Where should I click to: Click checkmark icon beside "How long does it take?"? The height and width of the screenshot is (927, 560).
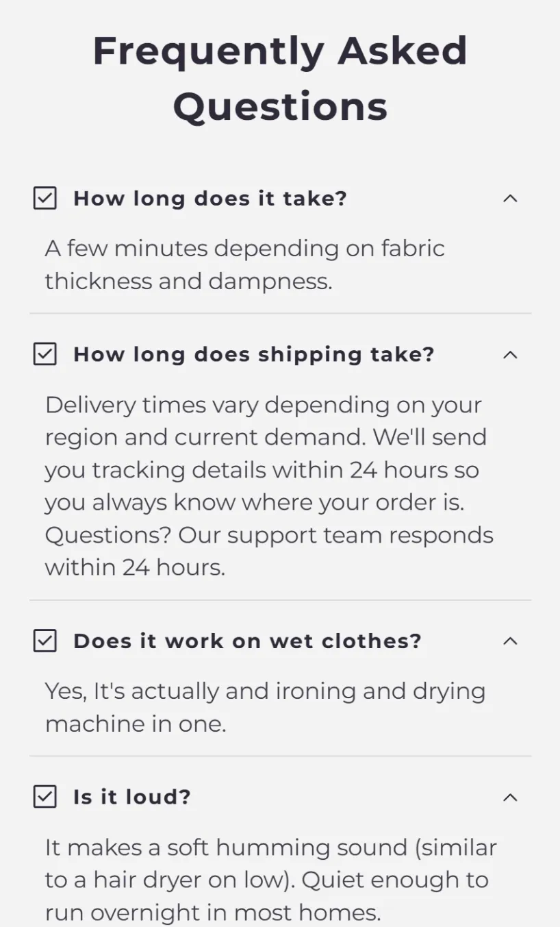45,199
